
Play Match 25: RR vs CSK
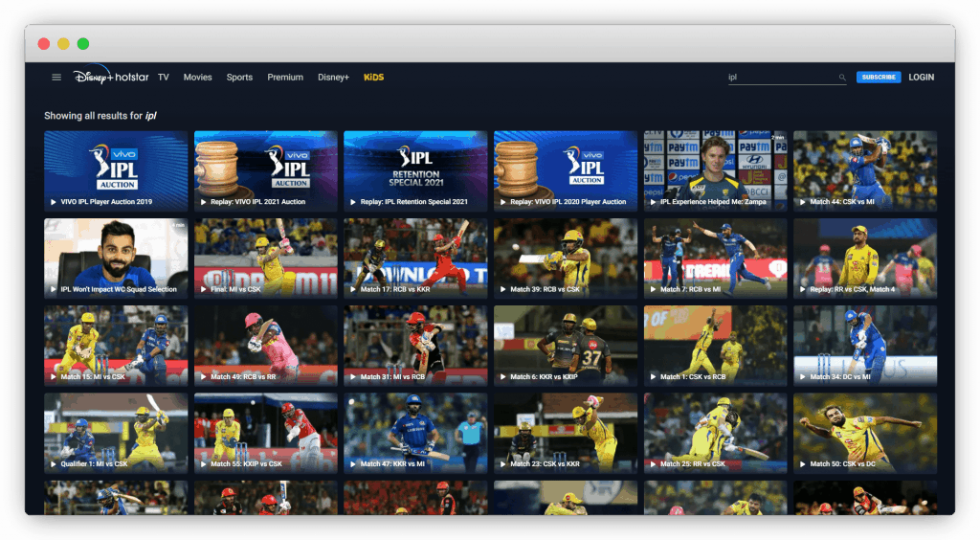click(715, 433)
